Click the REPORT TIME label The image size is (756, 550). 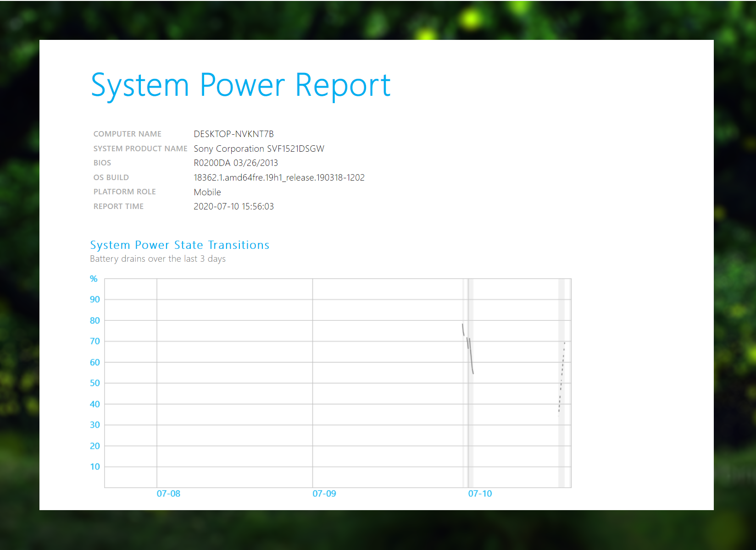click(x=118, y=206)
